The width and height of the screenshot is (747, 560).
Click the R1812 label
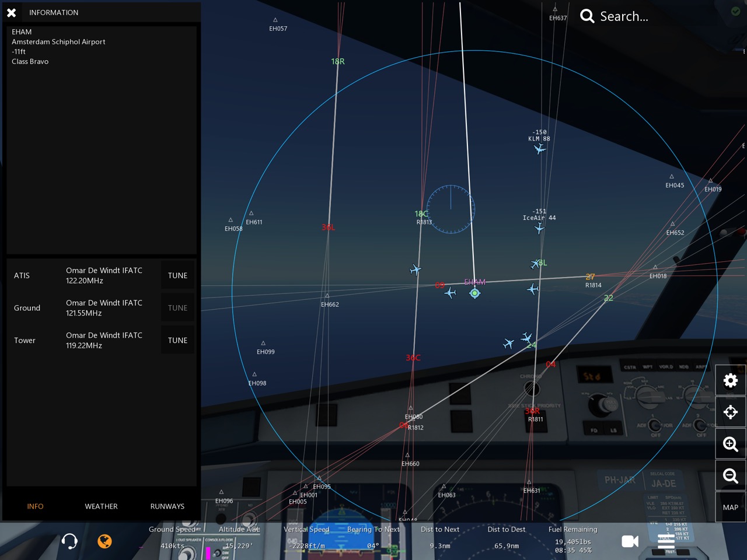[x=416, y=428]
